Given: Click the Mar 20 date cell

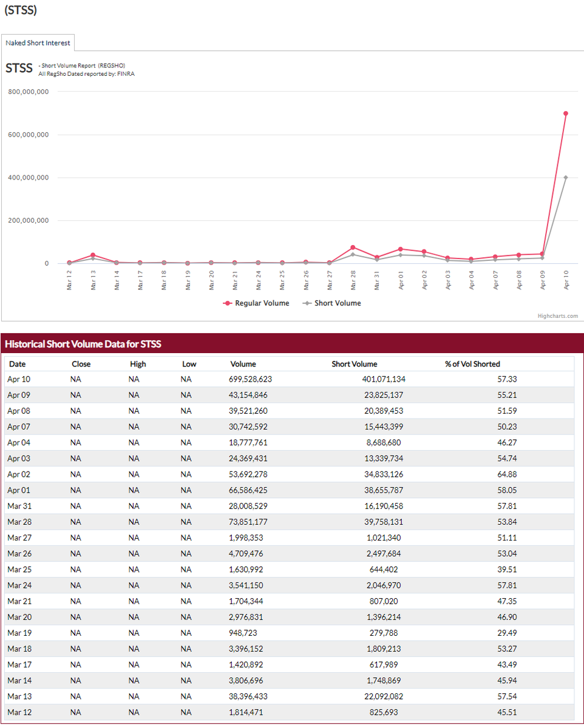Looking at the screenshot, I should point(18,616).
